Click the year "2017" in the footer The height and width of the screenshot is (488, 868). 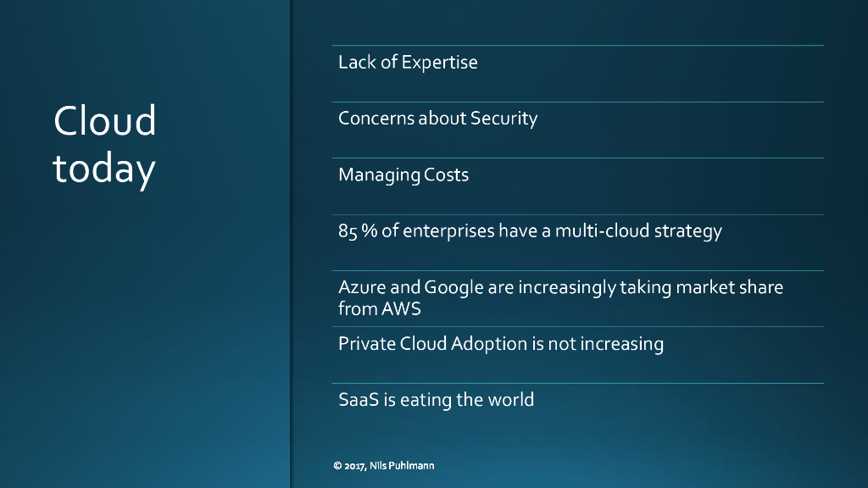[x=354, y=466]
